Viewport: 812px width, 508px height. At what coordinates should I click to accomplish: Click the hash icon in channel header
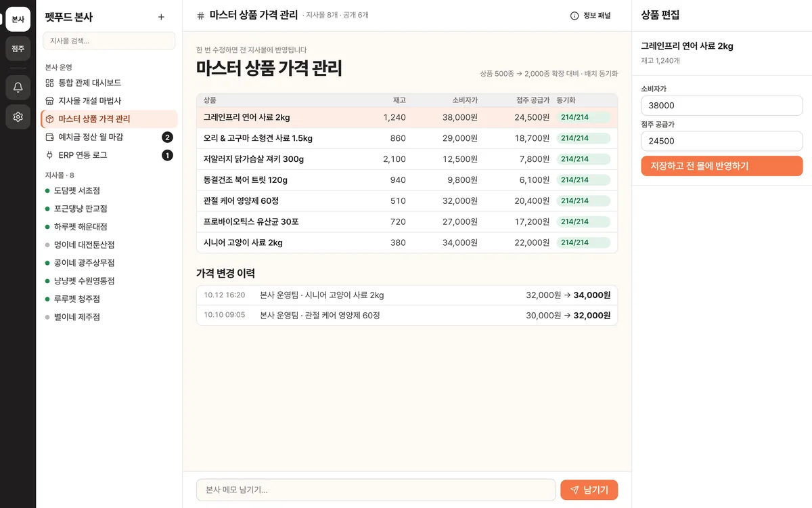(x=200, y=16)
